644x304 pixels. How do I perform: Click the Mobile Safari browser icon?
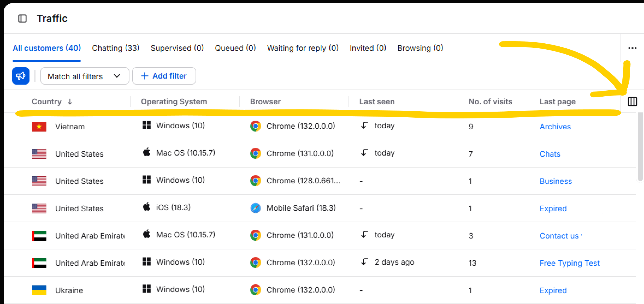point(256,208)
